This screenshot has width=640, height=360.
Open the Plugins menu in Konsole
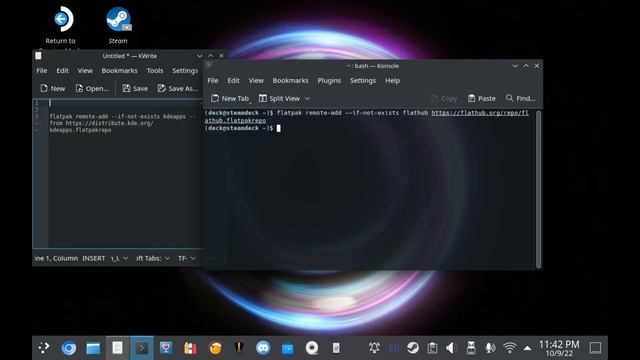329,80
